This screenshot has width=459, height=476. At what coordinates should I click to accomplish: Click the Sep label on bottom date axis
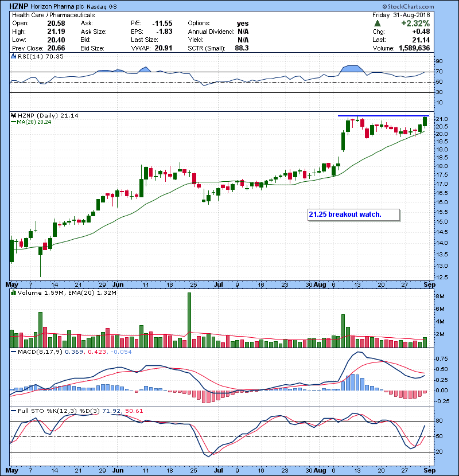430,470
